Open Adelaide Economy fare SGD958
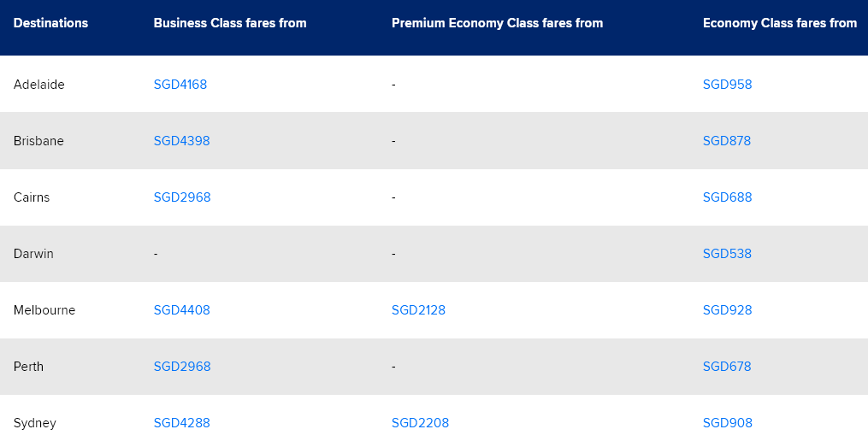 (x=727, y=85)
